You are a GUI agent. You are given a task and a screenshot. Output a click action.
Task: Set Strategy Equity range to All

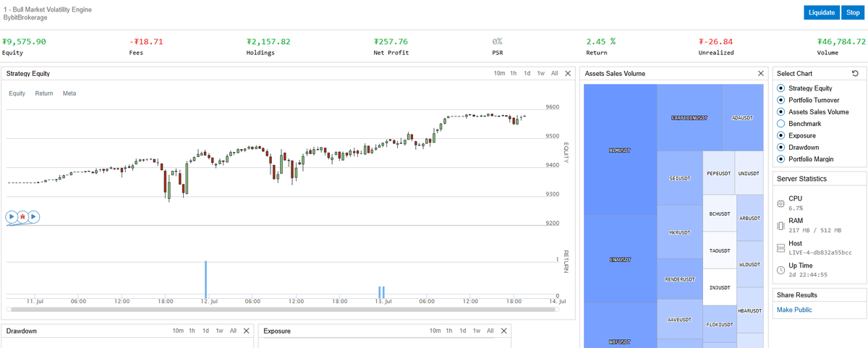[555, 74]
